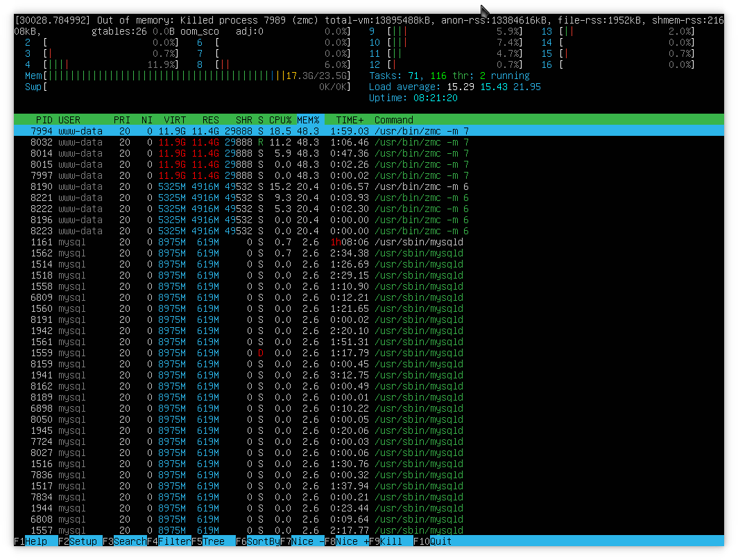The width and height of the screenshot is (738, 560).
Task: Open F1 Help in htop footer
Action: [31, 541]
